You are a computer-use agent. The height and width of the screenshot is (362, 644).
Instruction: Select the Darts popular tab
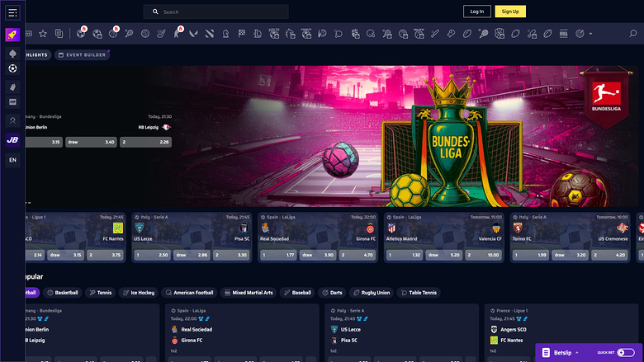coord(332,293)
